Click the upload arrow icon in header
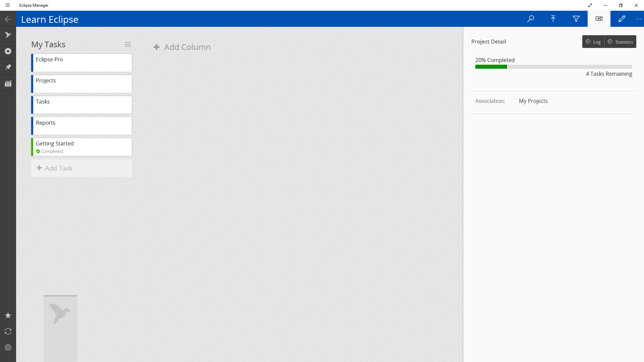Screen dimensions: 644x362 tap(553, 19)
